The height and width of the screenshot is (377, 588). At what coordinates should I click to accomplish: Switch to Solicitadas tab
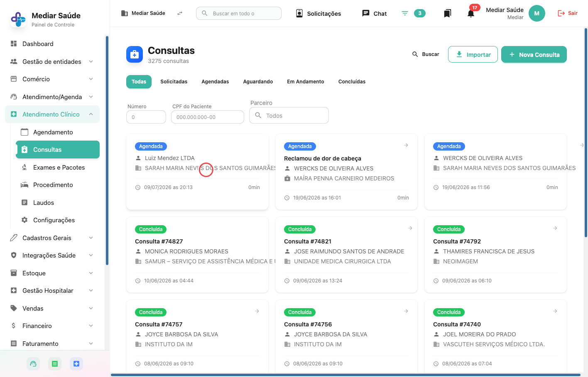[174, 82]
